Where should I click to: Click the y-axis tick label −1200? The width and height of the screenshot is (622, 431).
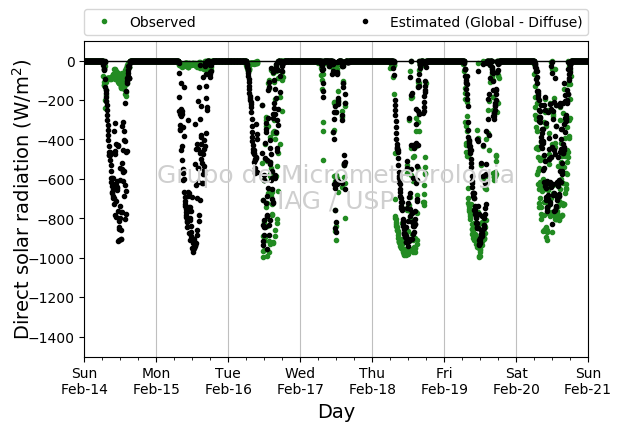tap(53, 298)
